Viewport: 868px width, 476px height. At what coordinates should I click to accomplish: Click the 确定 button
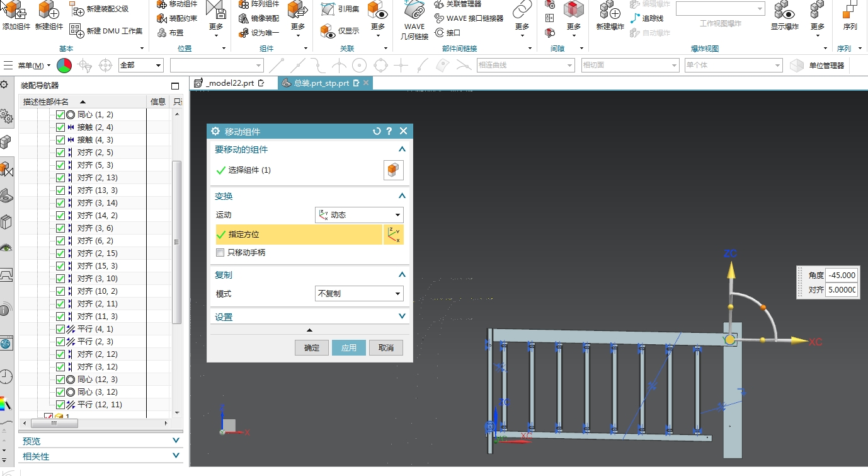[x=312, y=348]
